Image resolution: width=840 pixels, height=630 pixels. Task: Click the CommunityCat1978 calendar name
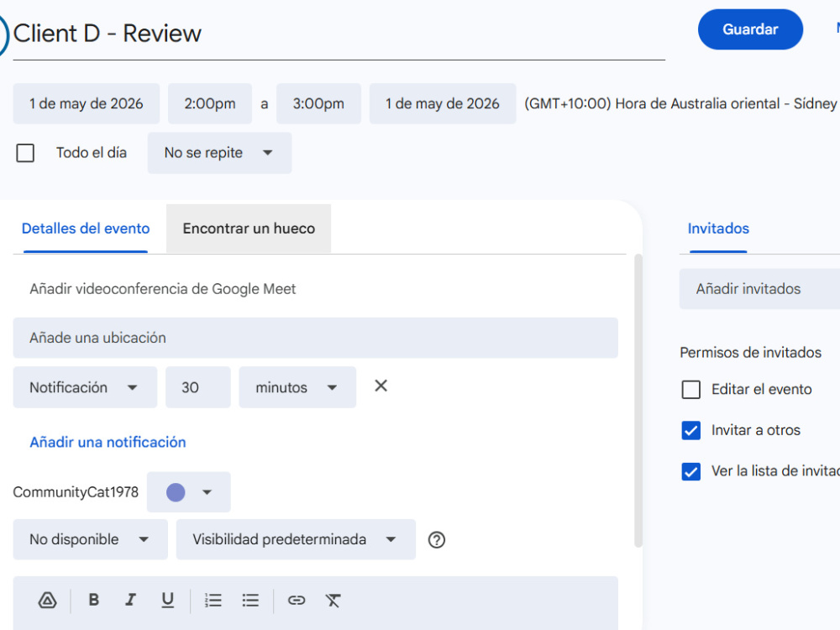pyautogui.click(x=76, y=492)
